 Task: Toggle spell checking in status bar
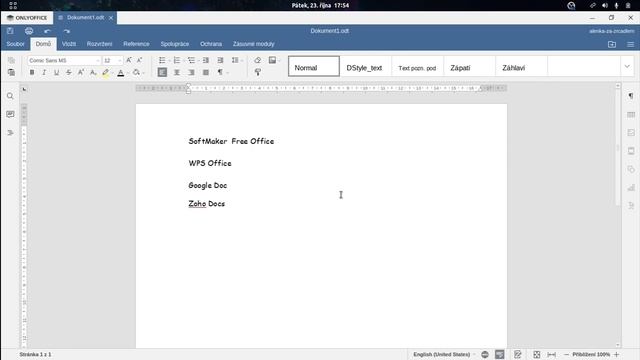point(500,355)
